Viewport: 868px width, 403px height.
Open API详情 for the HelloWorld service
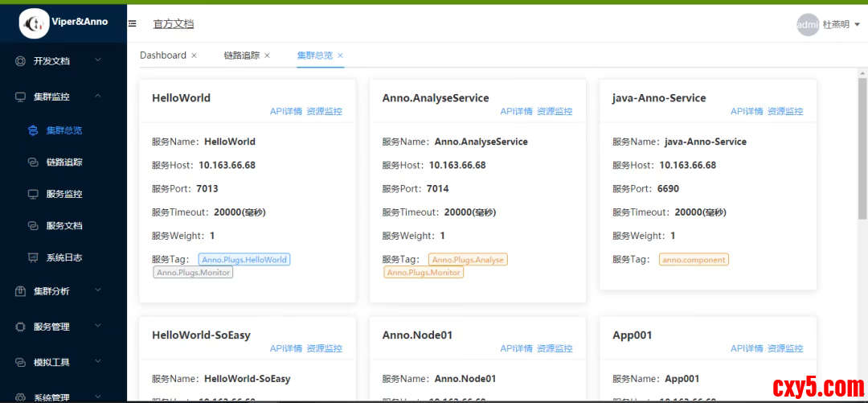pyautogui.click(x=286, y=112)
